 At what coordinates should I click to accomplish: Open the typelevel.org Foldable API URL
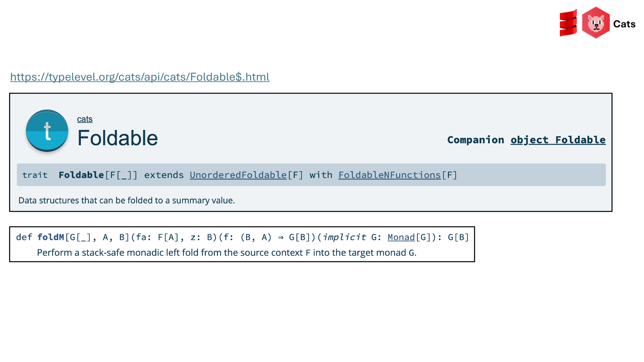point(140,77)
